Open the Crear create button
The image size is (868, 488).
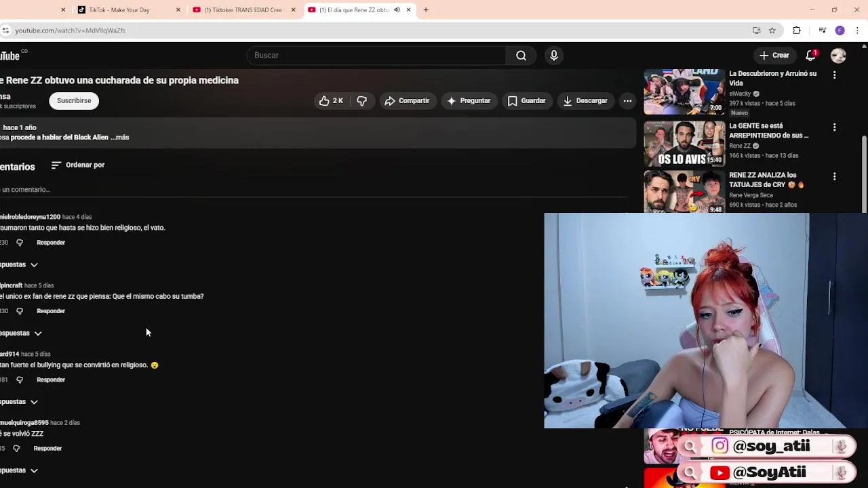click(x=774, y=56)
